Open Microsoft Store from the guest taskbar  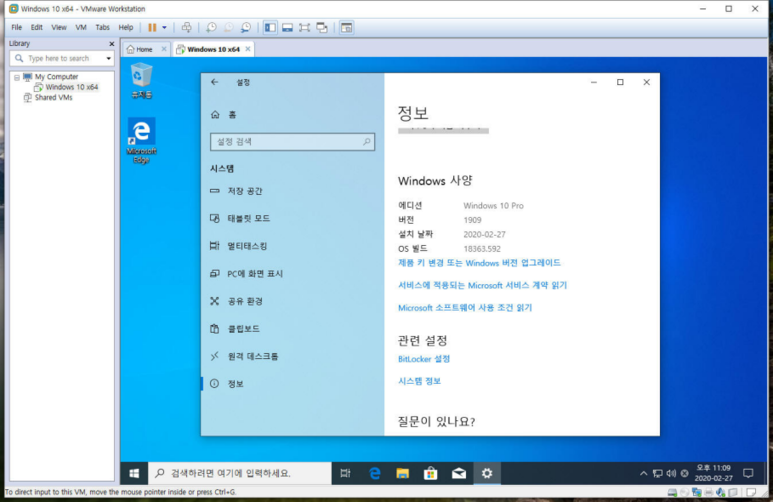coord(431,473)
